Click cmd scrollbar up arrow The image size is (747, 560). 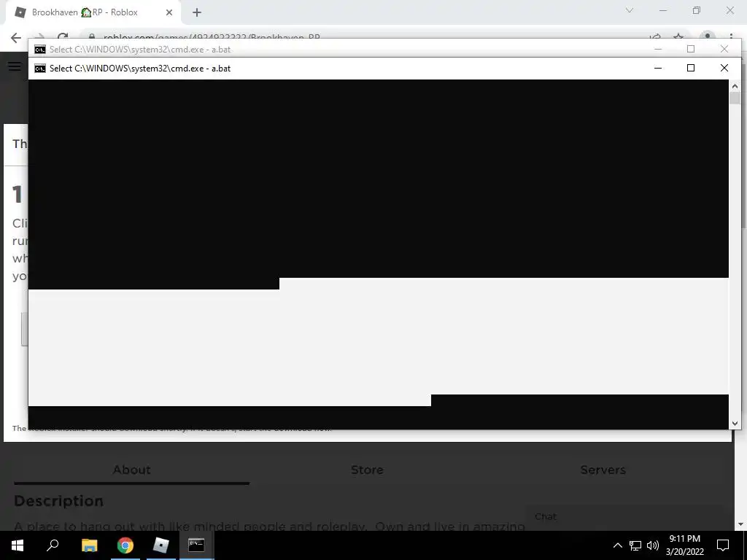point(735,86)
